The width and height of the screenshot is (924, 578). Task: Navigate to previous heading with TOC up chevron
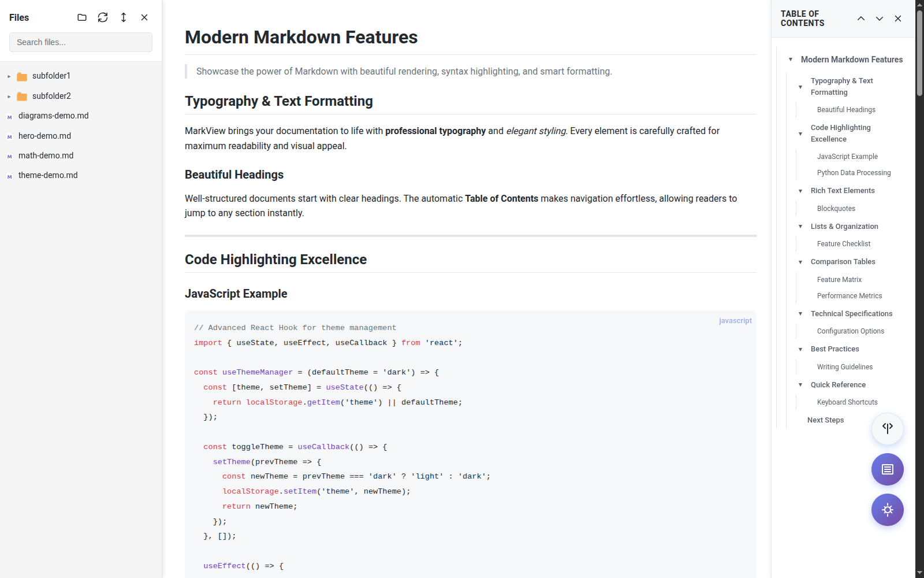860,18
